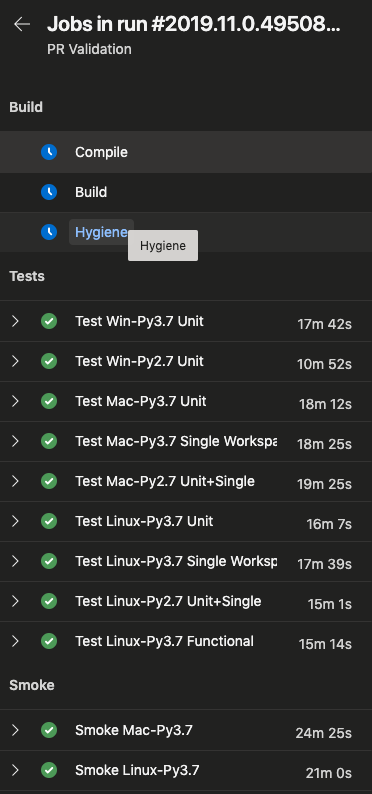Screen dimensions: 372x794
Task: Select the Test Win-Py3.7 Unit row label
Action: tap(139, 321)
